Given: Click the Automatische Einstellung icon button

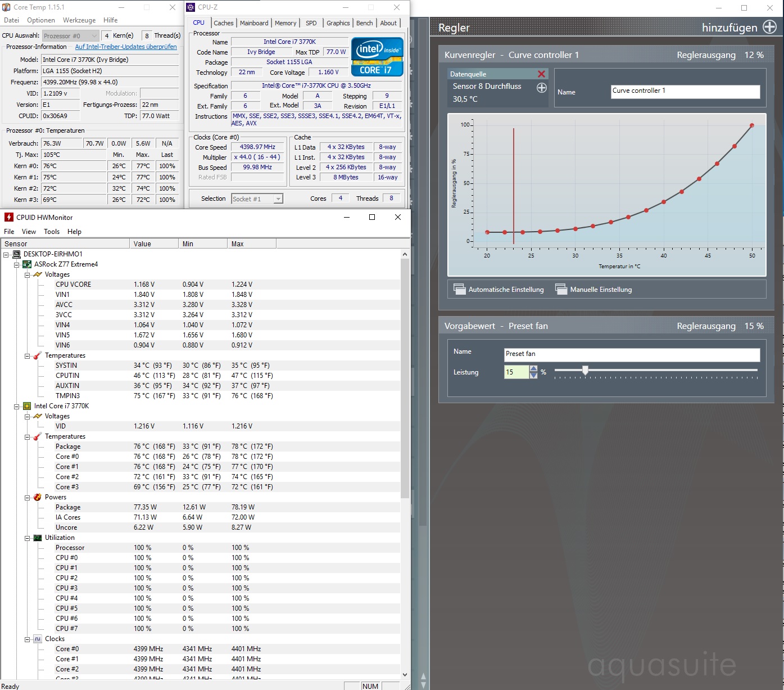Looking at the screenshot, I should tap(460, 289).
